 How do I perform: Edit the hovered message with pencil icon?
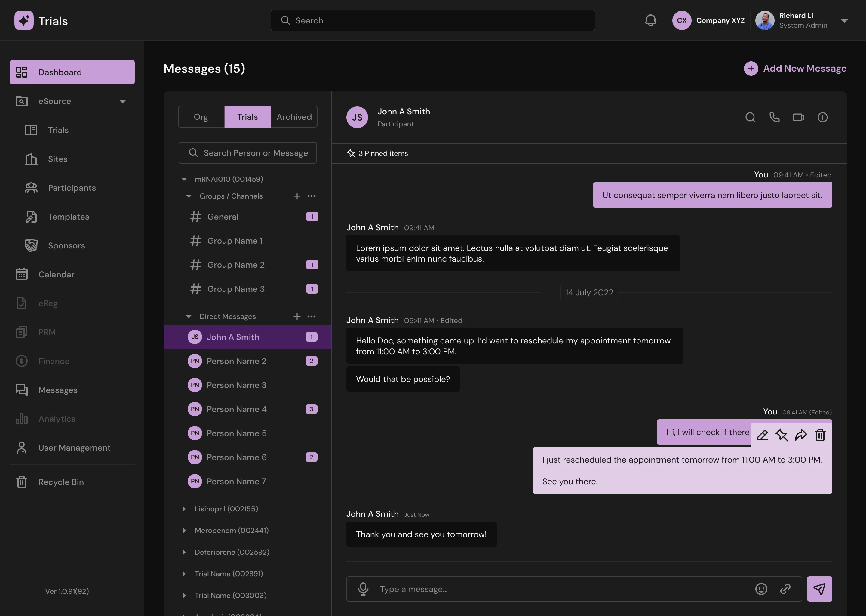coord(763,435)
